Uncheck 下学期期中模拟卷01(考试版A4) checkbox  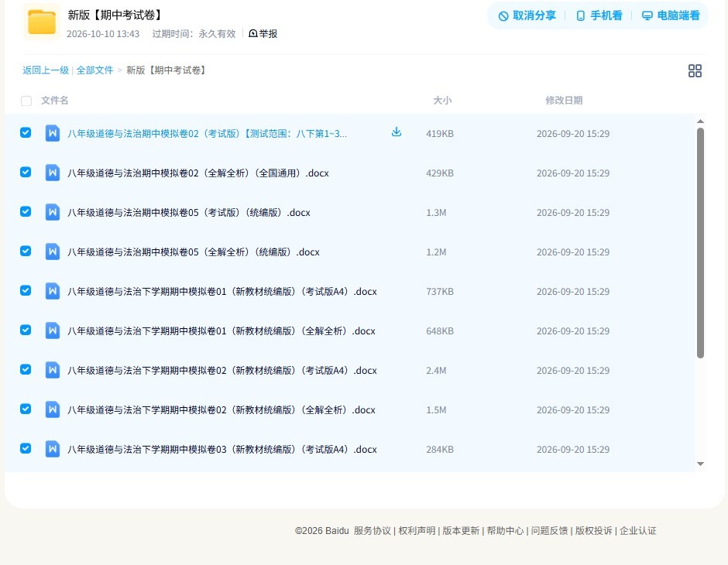[26, 290]
